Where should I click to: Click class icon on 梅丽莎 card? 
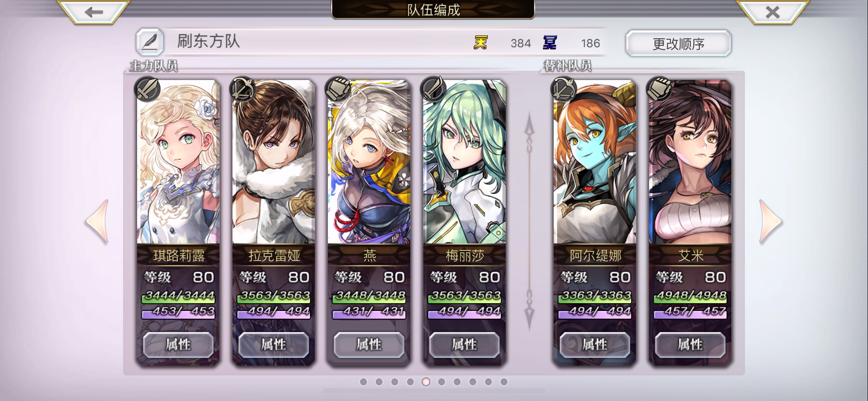433,88
